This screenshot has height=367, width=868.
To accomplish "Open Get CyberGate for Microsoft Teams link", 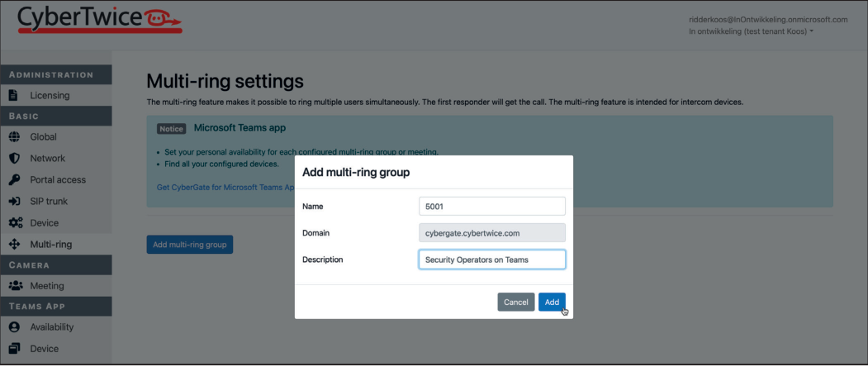I will point(225,188).
